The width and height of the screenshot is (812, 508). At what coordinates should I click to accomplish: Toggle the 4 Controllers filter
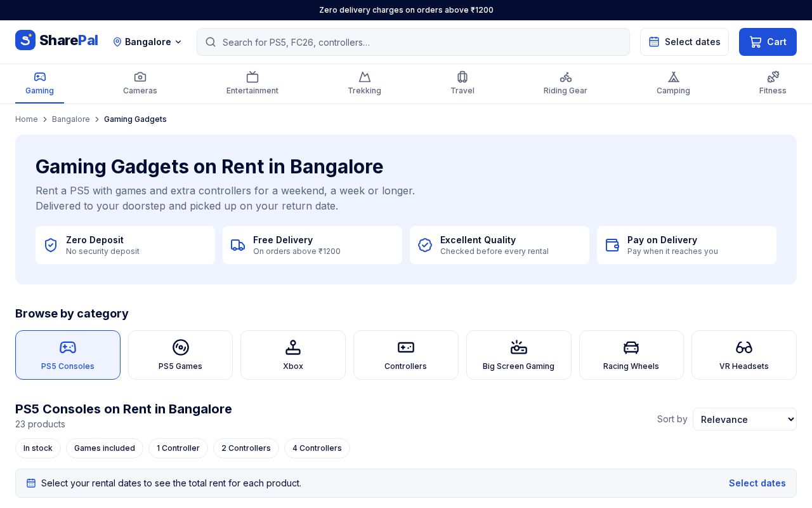pyautogui.click(x=317, y=448)
